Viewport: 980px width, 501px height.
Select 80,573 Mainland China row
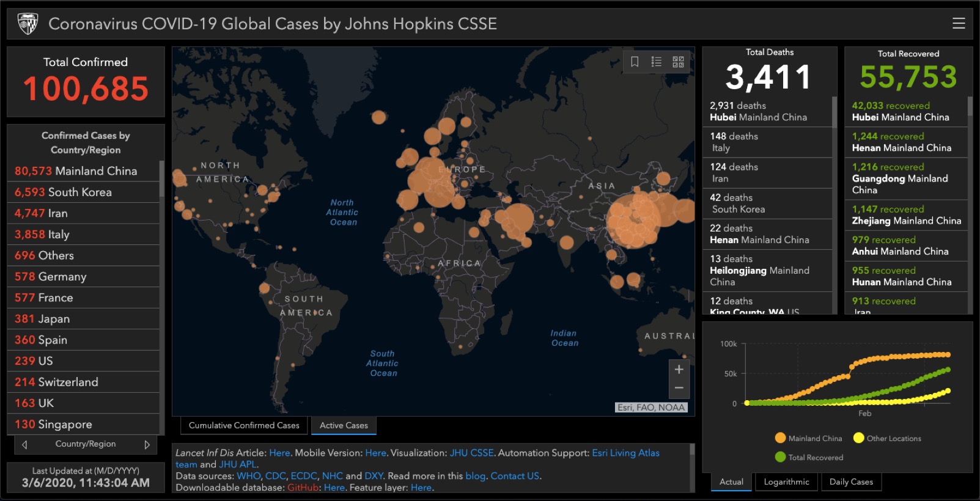click(x=83, y=171)
